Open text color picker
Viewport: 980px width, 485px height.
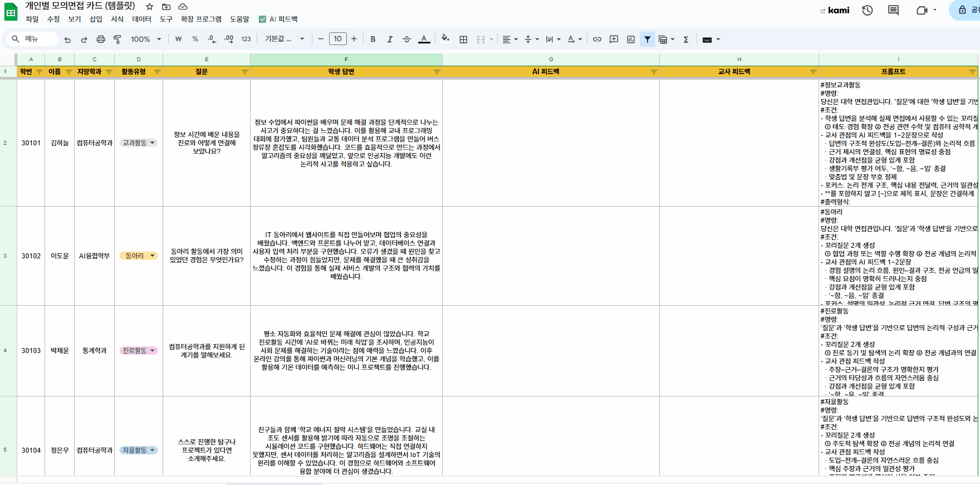click(424, 40)
